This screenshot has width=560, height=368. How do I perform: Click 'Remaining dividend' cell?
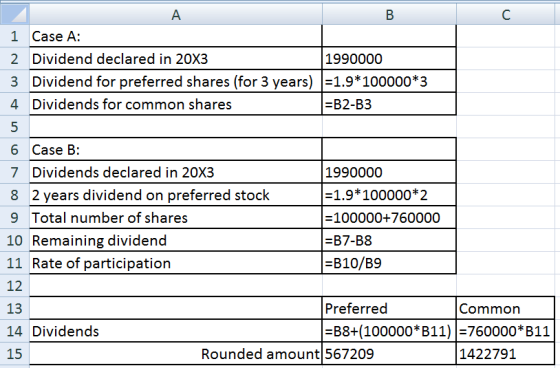pos(176,240)
